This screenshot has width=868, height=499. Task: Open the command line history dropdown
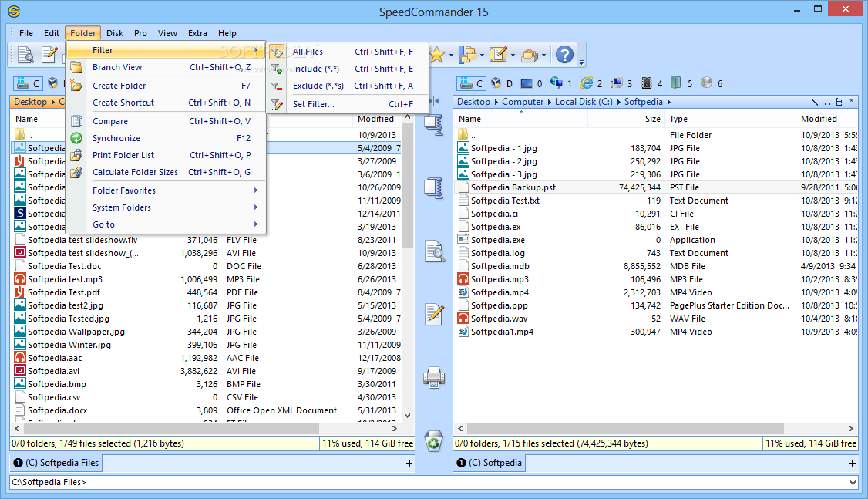tap(853, 482)
